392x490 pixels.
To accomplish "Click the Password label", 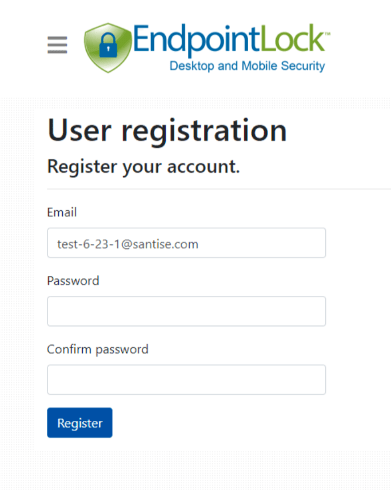I will 73,281.
